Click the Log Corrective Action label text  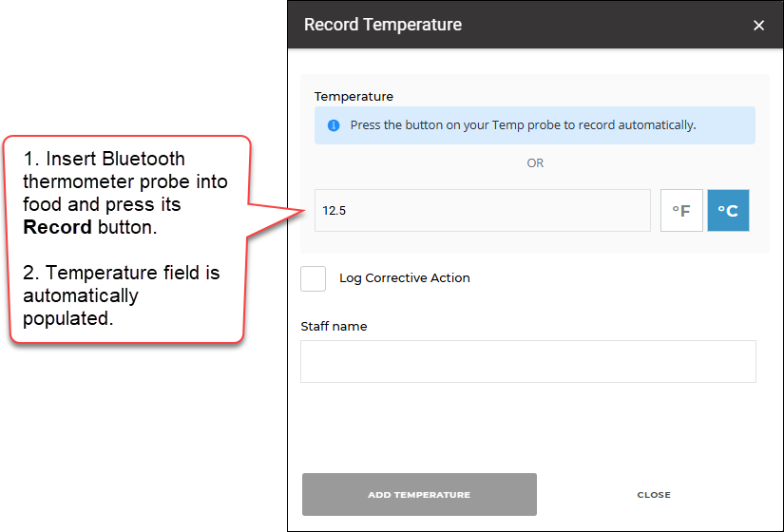click(405, 278)
